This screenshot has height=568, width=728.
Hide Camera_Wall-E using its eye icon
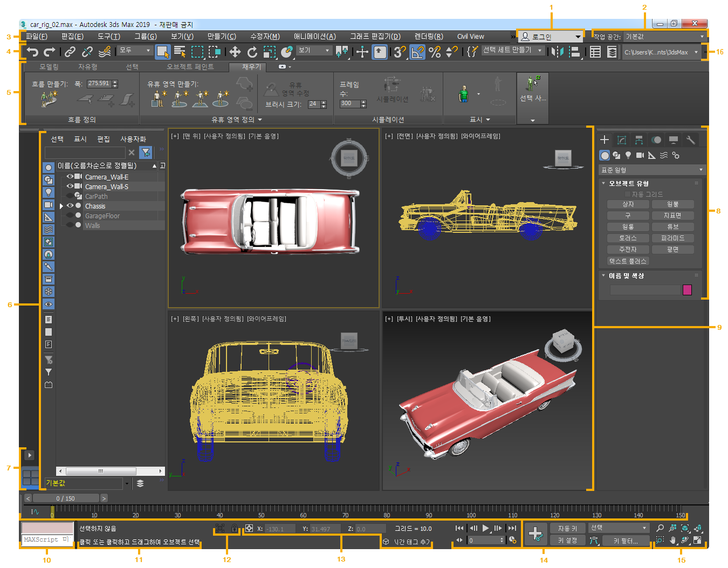[70, 177]
